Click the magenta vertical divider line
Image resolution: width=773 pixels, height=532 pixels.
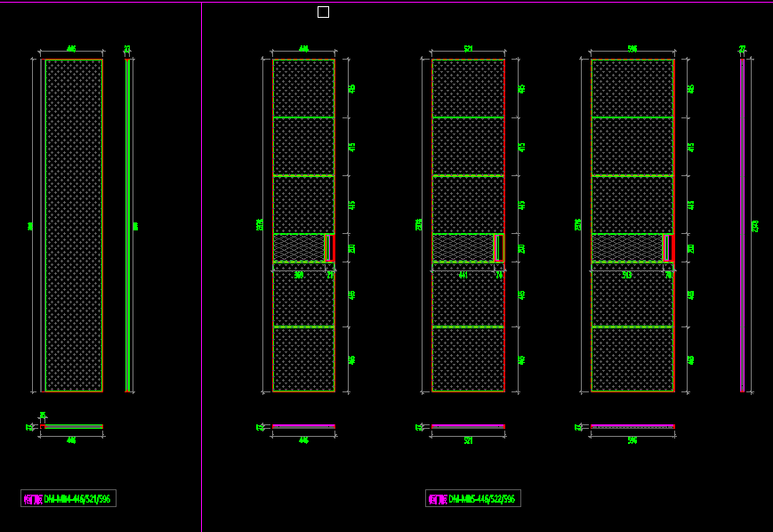click(202, 267)
